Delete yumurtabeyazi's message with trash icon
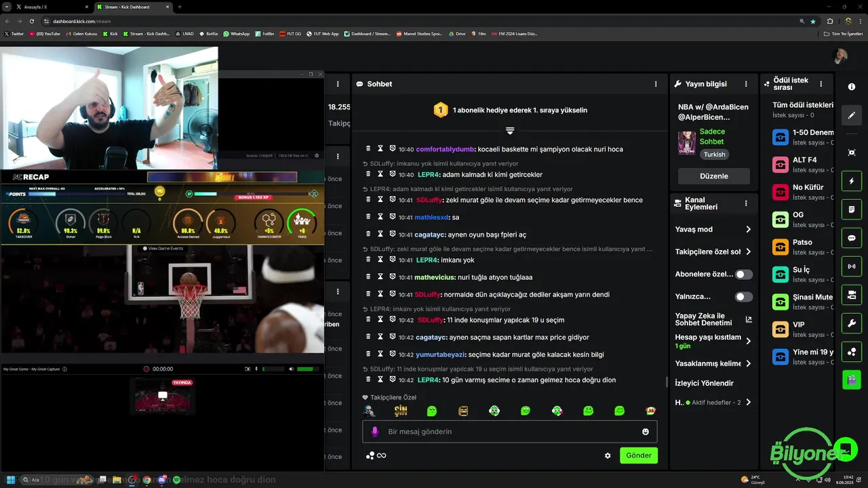 368,354
